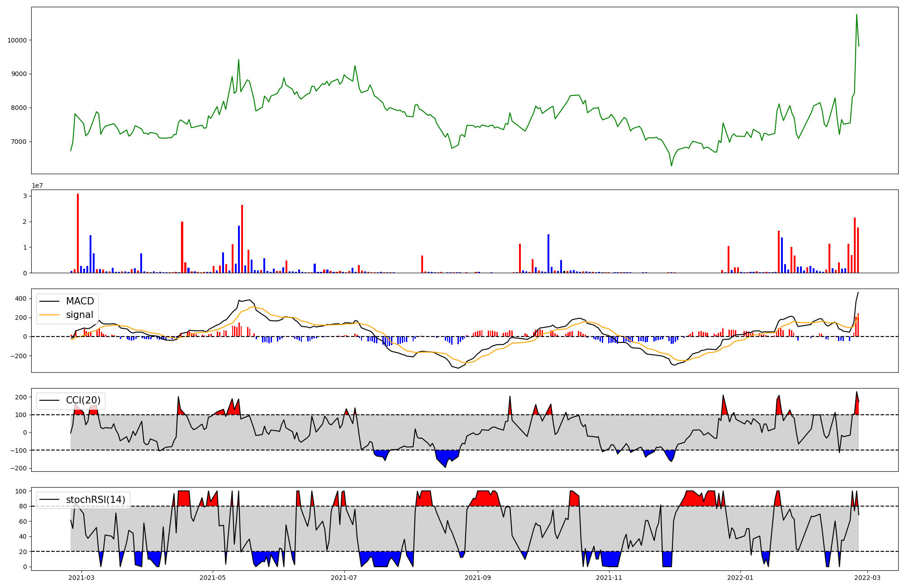
Task: Click the 2021-07 date tick label
Action: (x=344, y=578)
